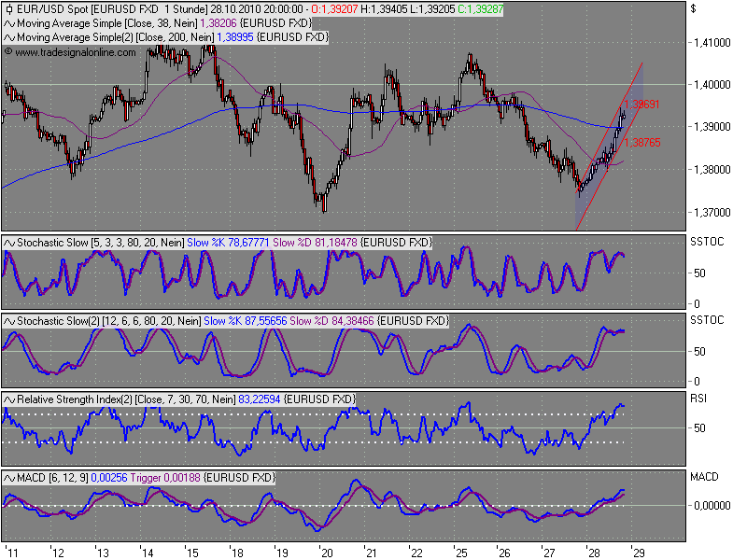Click the line icon before Relative Strength Index(2)

coord(9,399)
